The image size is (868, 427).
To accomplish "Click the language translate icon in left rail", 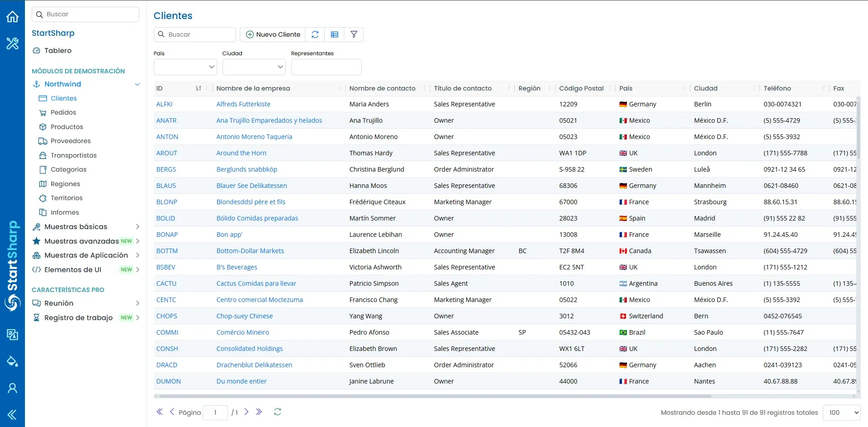I will point(12,335).
